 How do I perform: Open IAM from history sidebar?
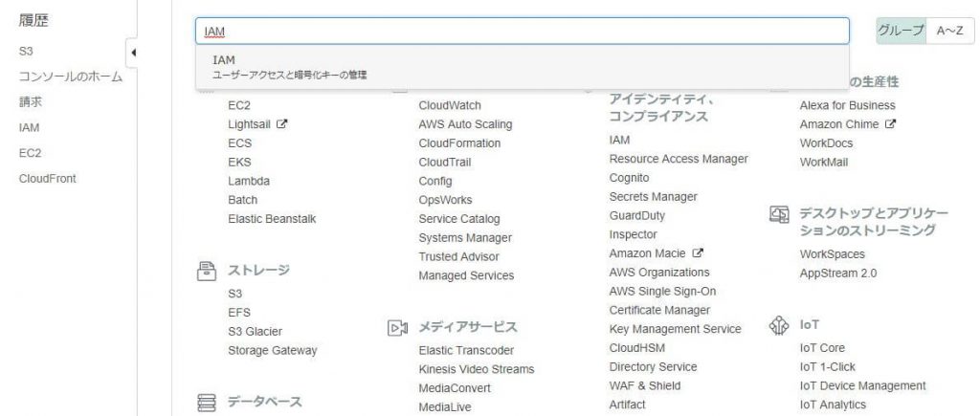(x=29, y=127)
